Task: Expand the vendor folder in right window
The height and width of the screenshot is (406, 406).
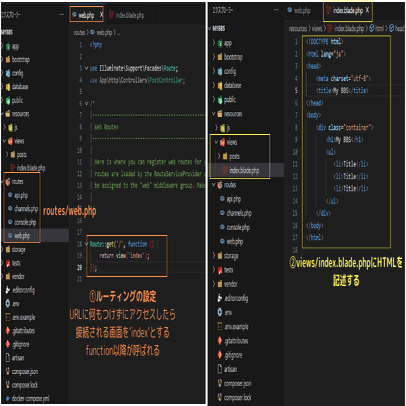Action: [214, 284]
